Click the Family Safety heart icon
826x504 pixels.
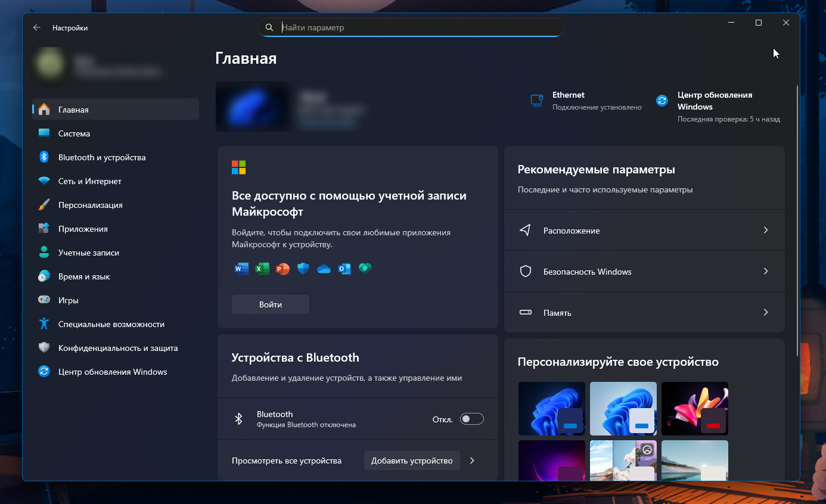pyautogui.click(x=365, y=269)
